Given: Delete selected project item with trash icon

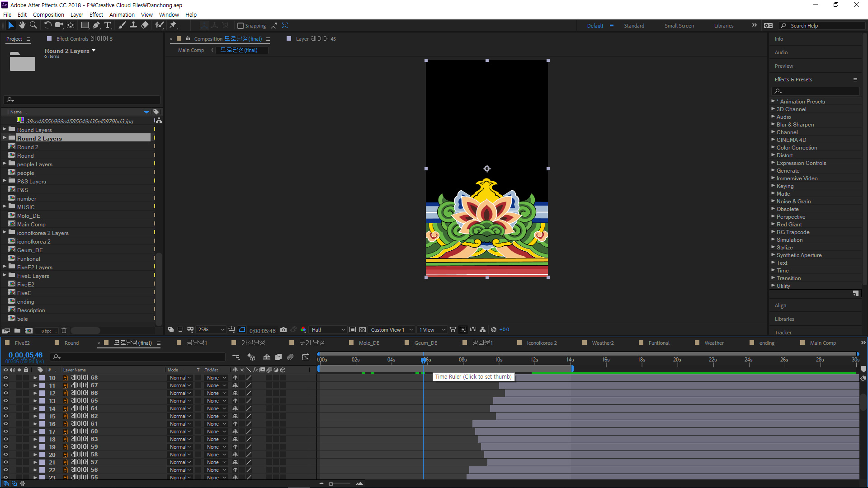Looking at the screenshot, I should click(64, 331).
